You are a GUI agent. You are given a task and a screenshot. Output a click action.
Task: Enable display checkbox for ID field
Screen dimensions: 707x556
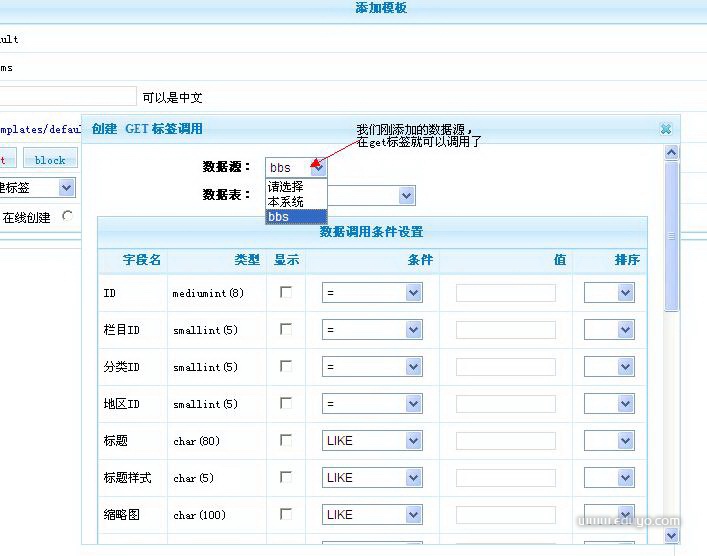point(286,292)
